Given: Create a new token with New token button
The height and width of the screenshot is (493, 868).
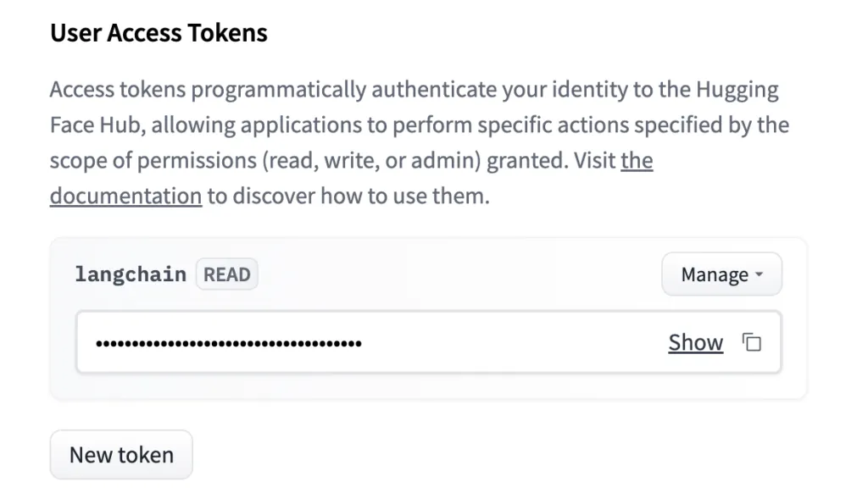Looking at the screenshot, I should [x=121, y=455].
